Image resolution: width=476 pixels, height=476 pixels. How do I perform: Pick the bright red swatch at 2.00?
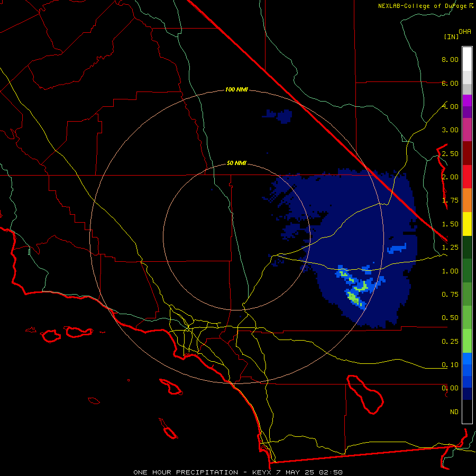(x=467, y=177)
